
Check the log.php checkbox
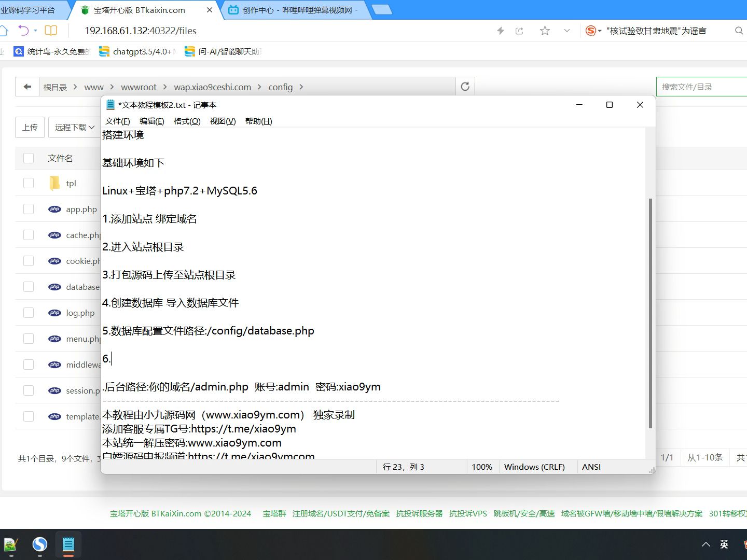point(29,313)
